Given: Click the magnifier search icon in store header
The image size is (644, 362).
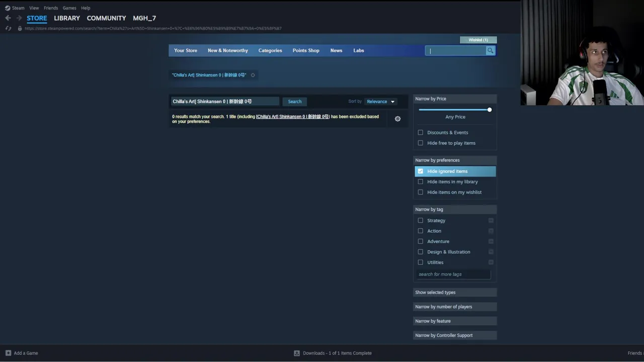Looking at the screenshot, I should (x=490, y=50).
